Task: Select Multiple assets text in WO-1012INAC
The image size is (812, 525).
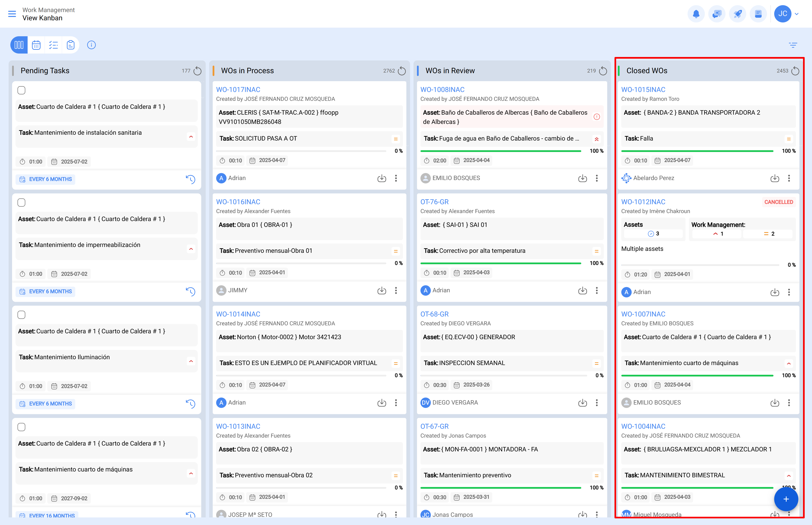Action: pos(642,249)
